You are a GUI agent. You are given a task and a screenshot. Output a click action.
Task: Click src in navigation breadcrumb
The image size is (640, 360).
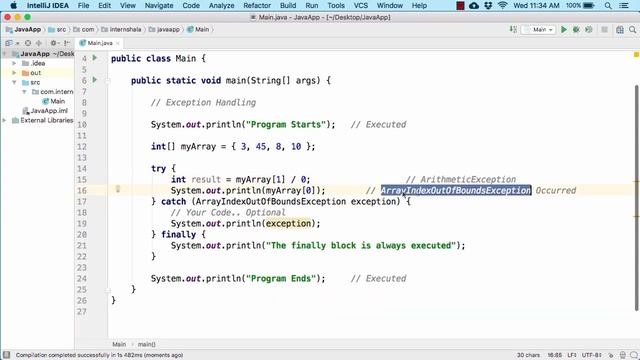click(x=58, y=29)
